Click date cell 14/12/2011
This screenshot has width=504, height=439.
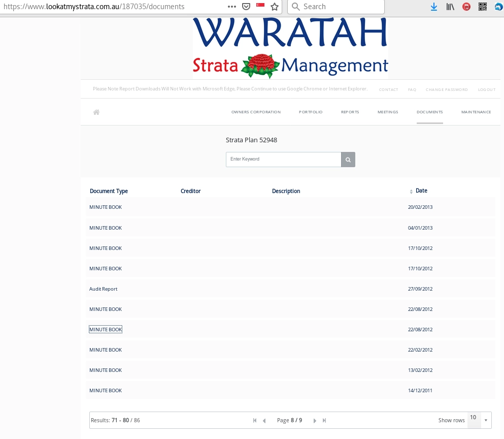(x=420, y=390)
